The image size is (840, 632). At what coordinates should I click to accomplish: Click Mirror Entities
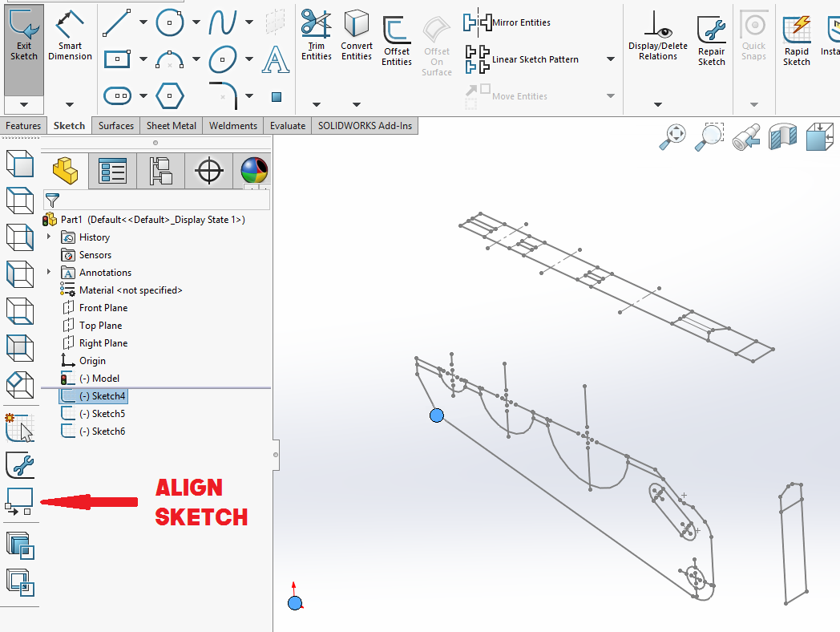coord(507,22)
